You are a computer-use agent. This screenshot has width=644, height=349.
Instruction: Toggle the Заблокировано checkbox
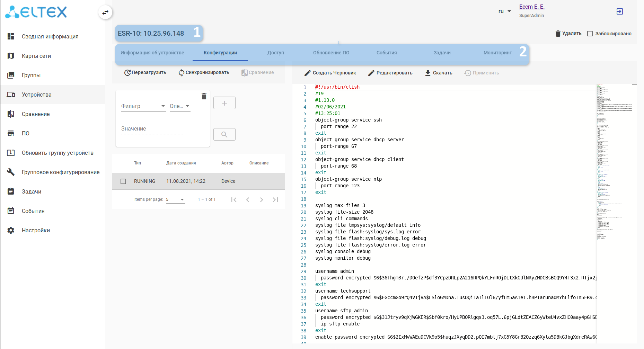590,34
